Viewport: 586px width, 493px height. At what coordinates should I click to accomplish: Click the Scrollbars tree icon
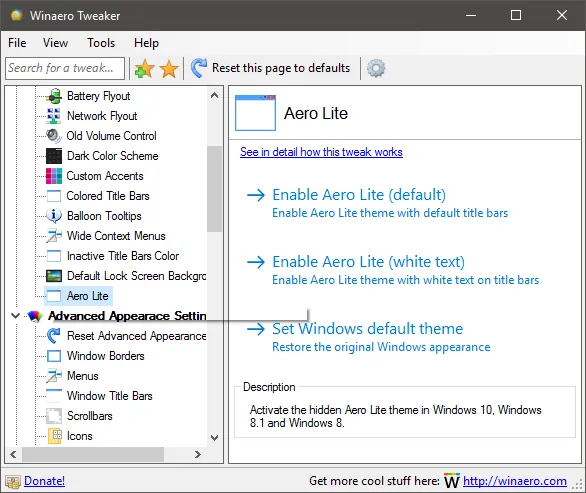click(x=54, y=416)
